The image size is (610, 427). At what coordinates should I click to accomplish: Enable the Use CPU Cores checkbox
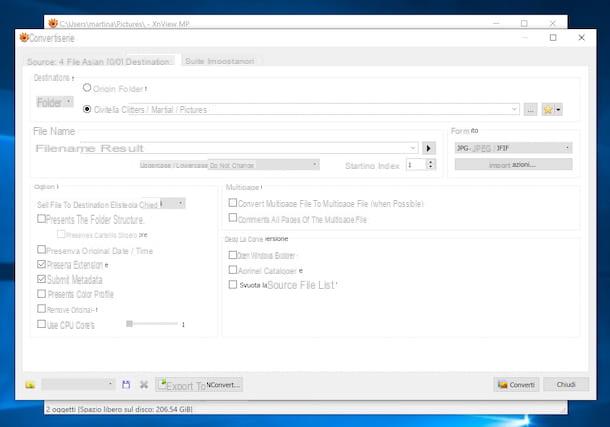41,324
